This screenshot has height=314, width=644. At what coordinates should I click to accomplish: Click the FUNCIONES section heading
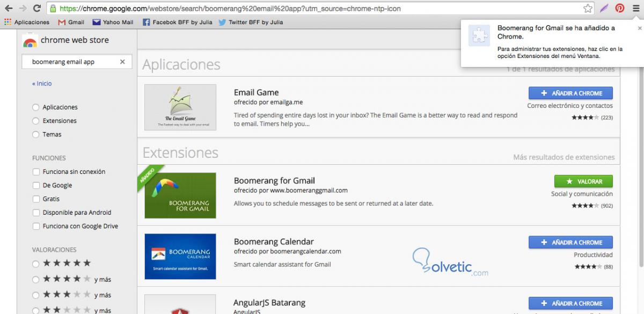pos(49,158)
